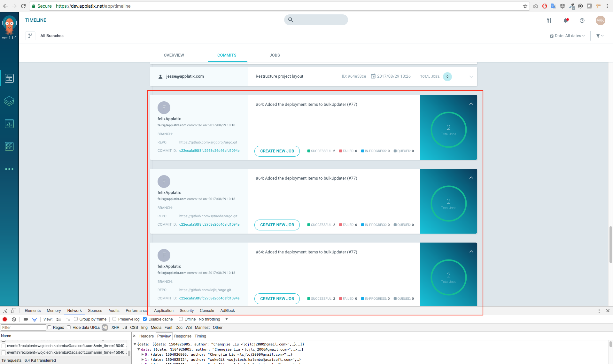
Task: Open the Timing tab in DevTools
Action: click(200, 336)
